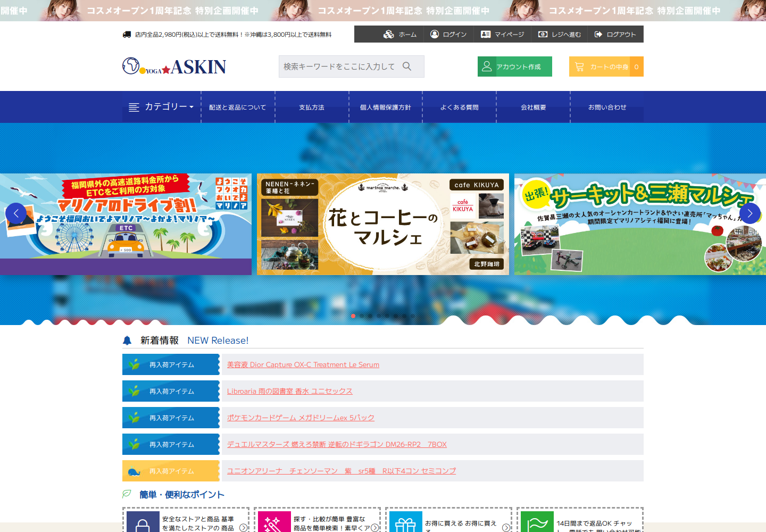Screen dimensions: 766x532
Task: Click the delivery truck icon
Action: pyautogui.click(x=127, y=35)
